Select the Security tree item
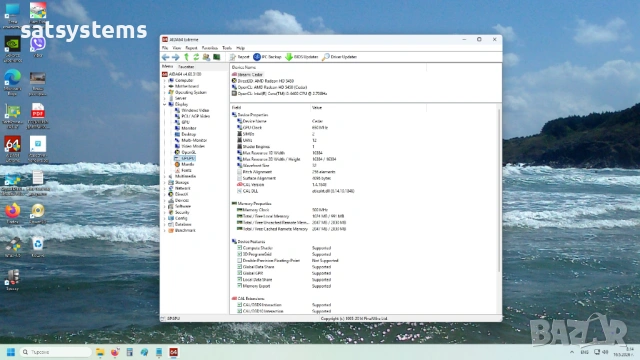 click(179, 212)
